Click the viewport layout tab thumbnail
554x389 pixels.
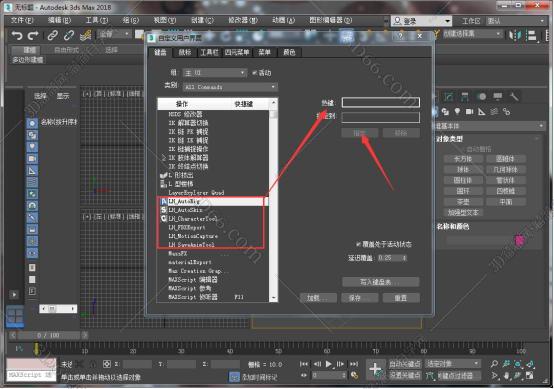15,316
